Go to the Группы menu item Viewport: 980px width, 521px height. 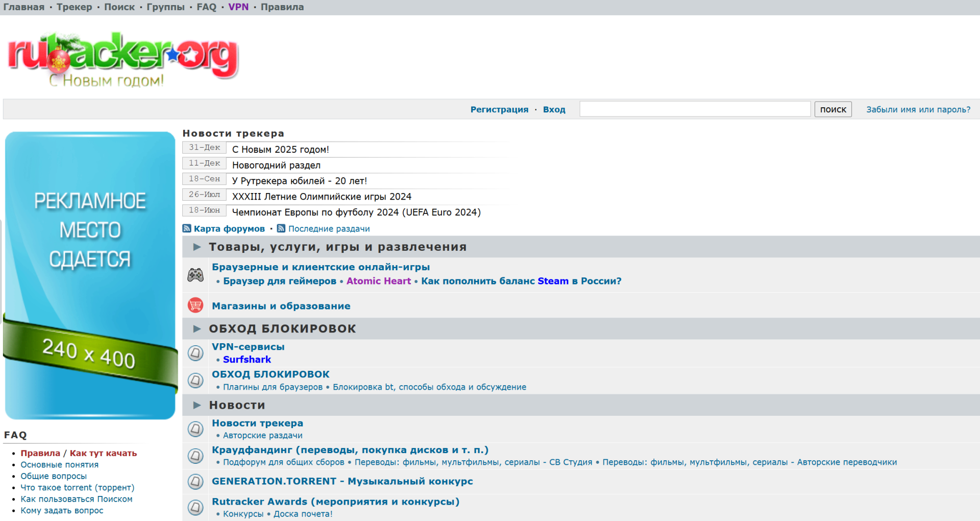coord(165,7)
